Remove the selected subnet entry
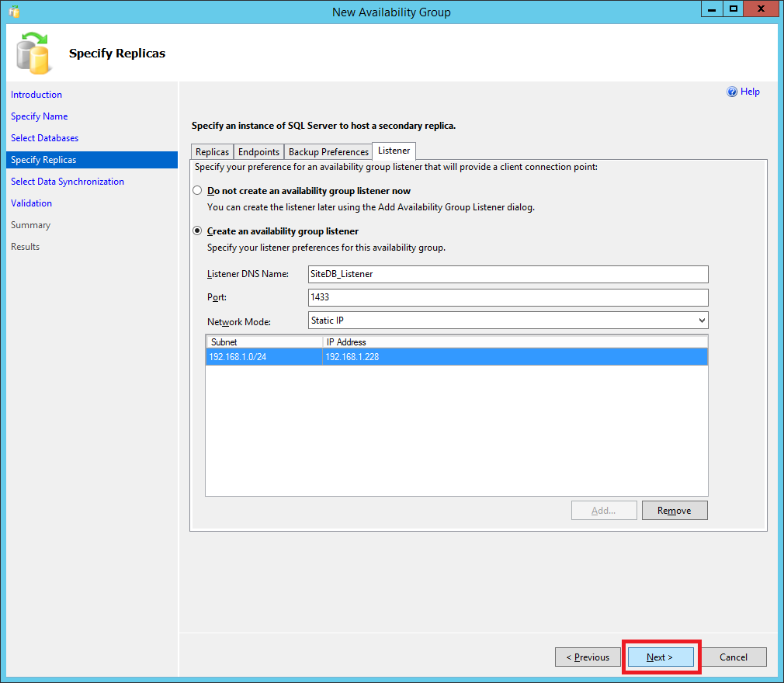Image resolution: width=784 pixels, height=683 pixels. 674,511
